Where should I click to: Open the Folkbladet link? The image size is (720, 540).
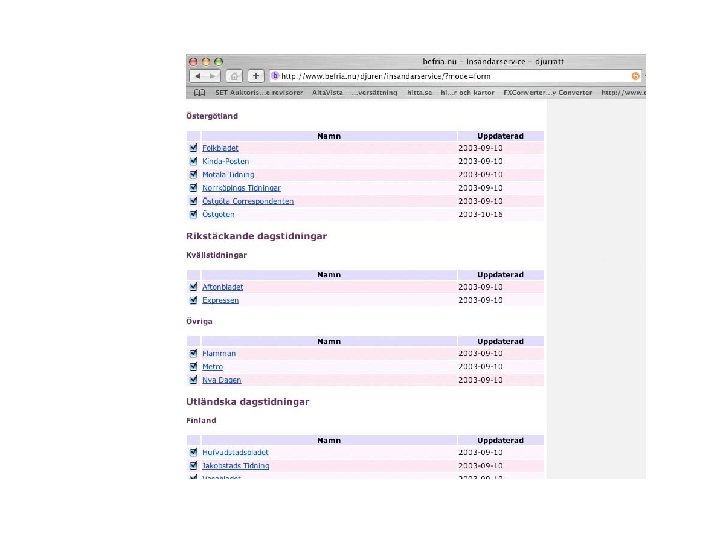tap(220, 148)
